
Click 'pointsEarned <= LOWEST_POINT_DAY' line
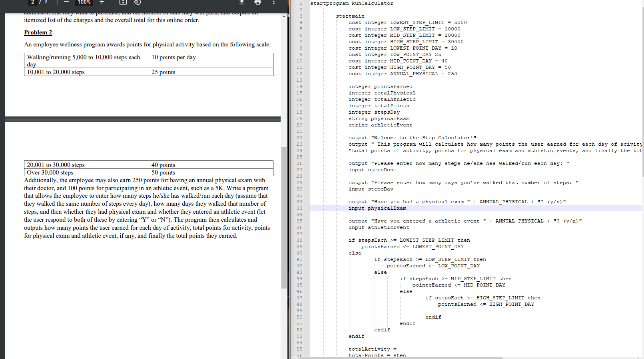413,247
